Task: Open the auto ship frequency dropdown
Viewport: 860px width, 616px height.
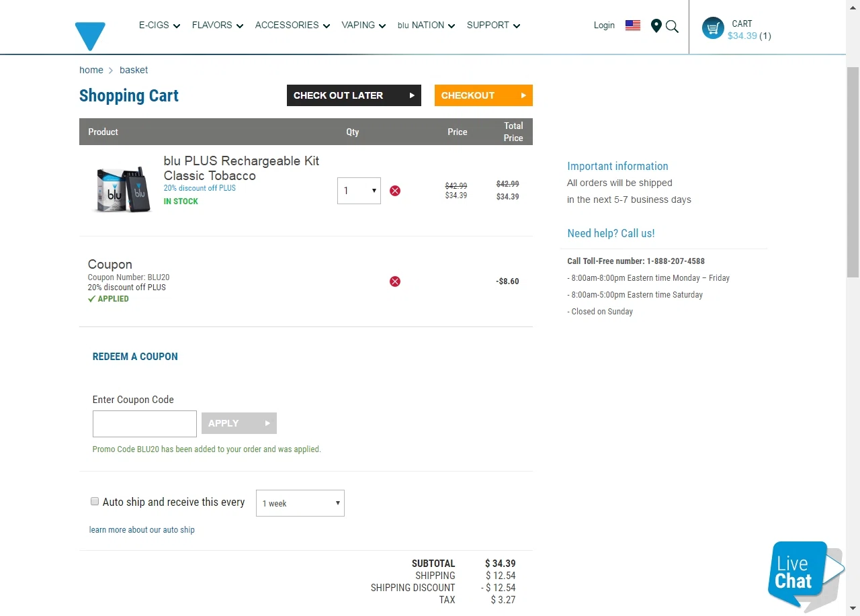Action: [300, 503]
